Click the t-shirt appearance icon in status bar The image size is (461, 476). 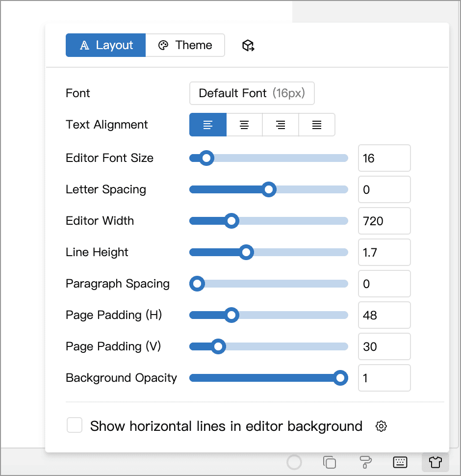[435, 462]
